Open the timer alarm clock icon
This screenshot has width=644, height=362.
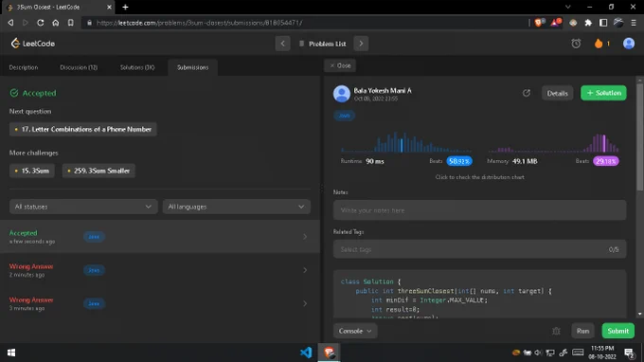tap(576, 44)
